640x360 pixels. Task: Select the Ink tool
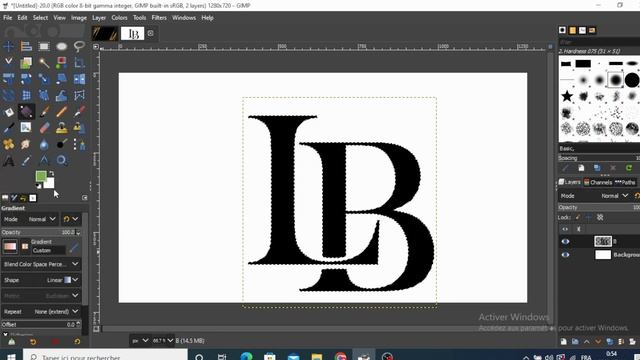point(8,128)
